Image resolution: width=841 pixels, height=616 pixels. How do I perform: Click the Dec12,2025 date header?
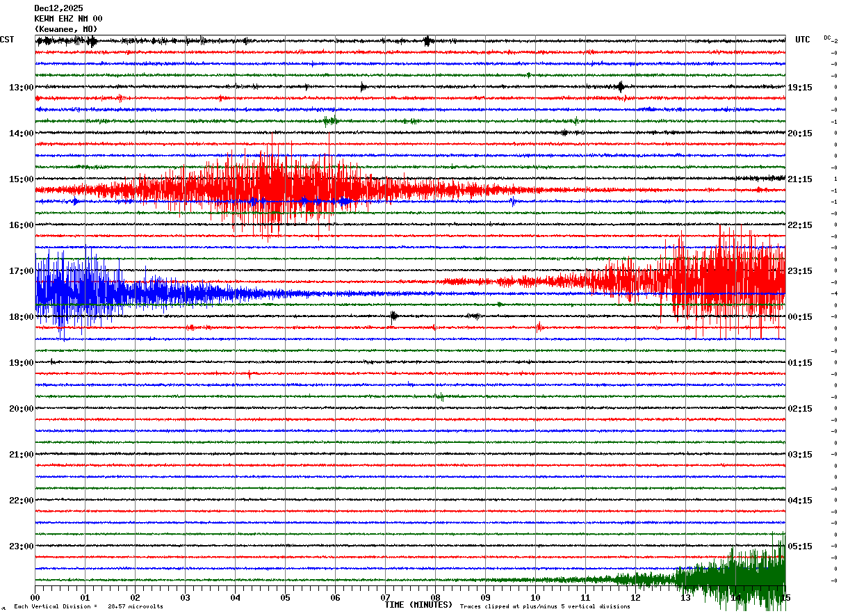(x=58, y=8)
